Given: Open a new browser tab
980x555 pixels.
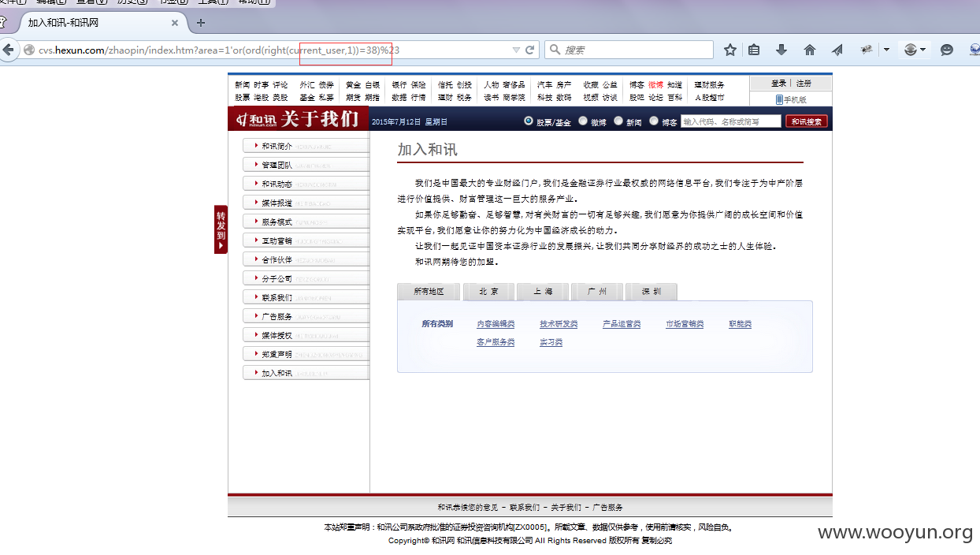Looking at the screenshot, I should click(x=200, y=23).
